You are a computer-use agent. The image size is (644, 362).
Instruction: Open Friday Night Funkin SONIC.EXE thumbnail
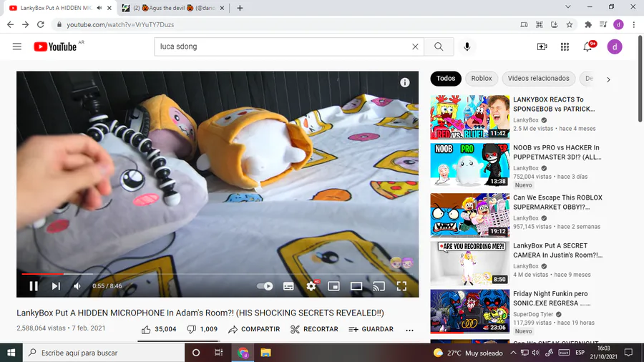pyautogui.click(x=470, y=311)
